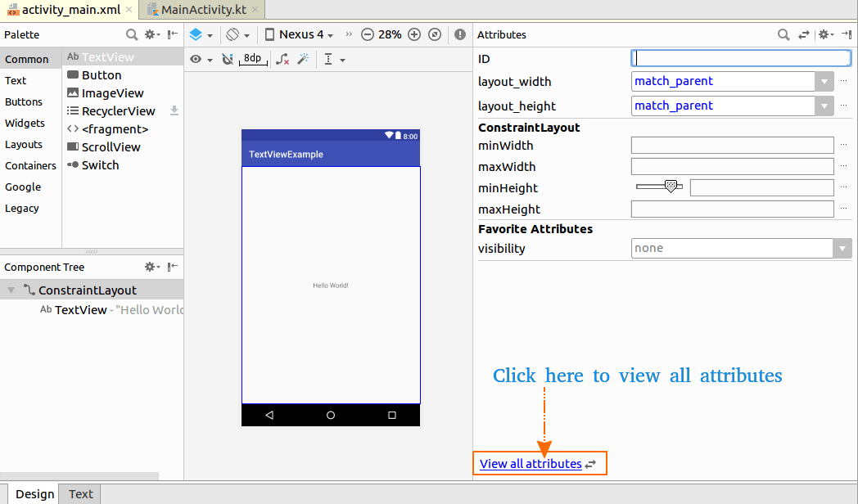Zoom in with the plus icon
858x504 pixels.
(414, 34)
